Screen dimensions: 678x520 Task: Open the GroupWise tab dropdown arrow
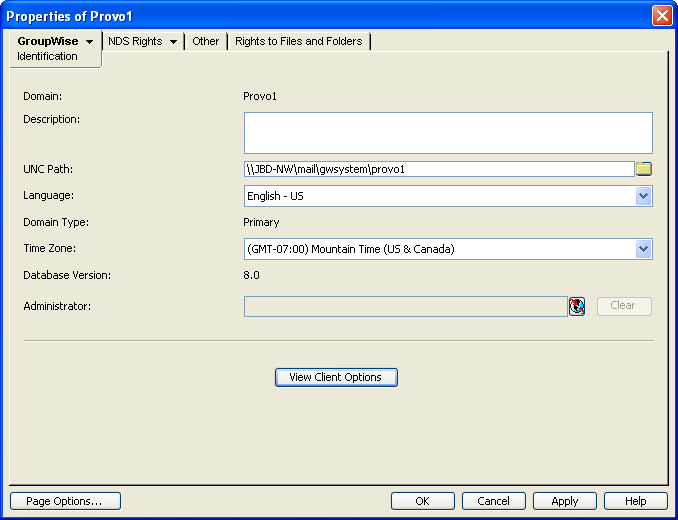(x=90, y=42)
